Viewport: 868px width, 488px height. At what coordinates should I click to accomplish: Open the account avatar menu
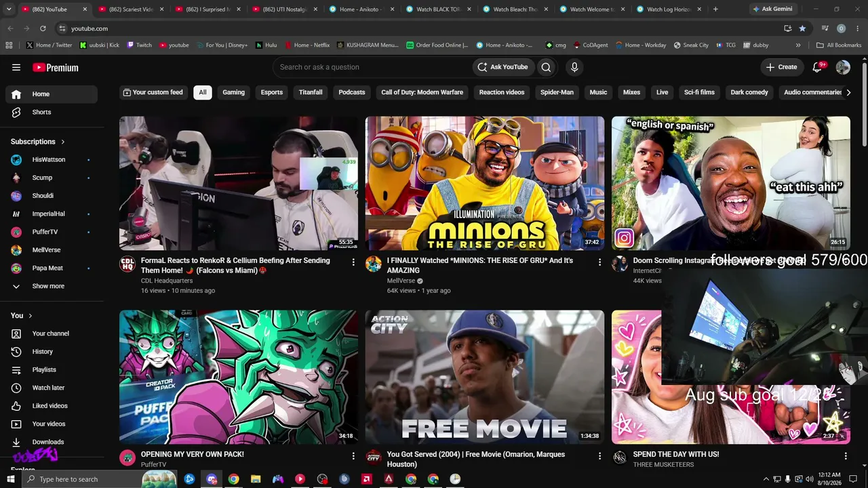[843, 67]
